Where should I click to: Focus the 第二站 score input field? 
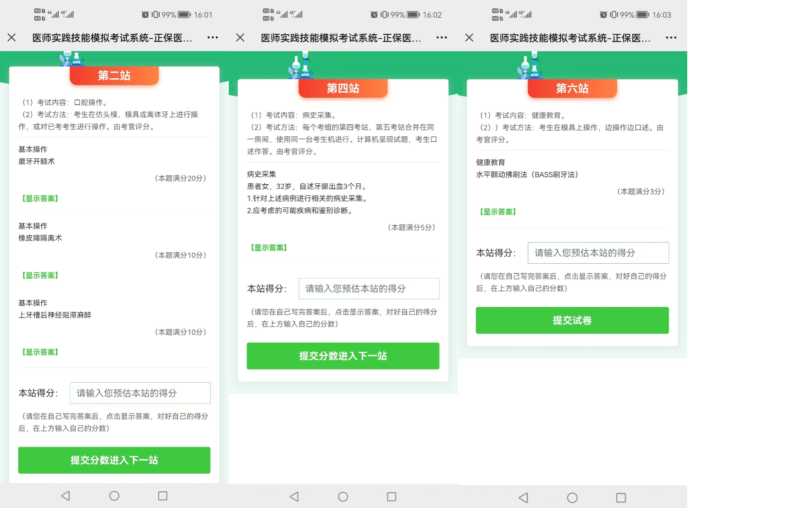(x=140, y=393)
